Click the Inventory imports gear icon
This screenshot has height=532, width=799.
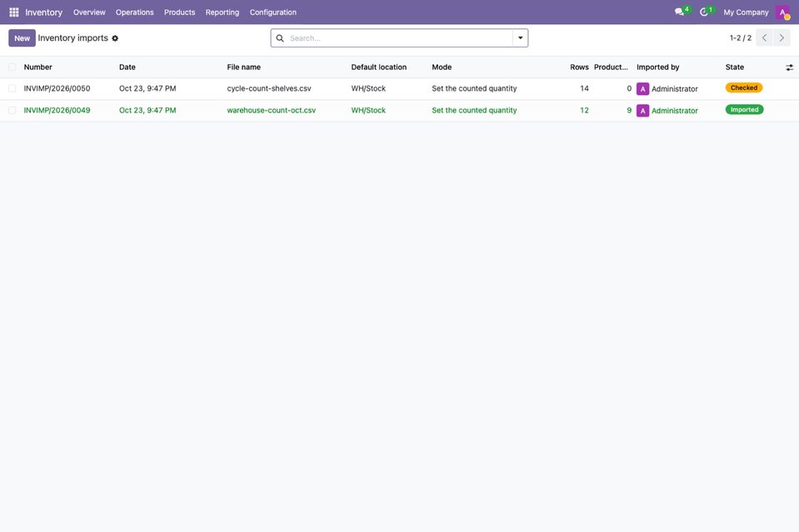(x=115, y=38)
